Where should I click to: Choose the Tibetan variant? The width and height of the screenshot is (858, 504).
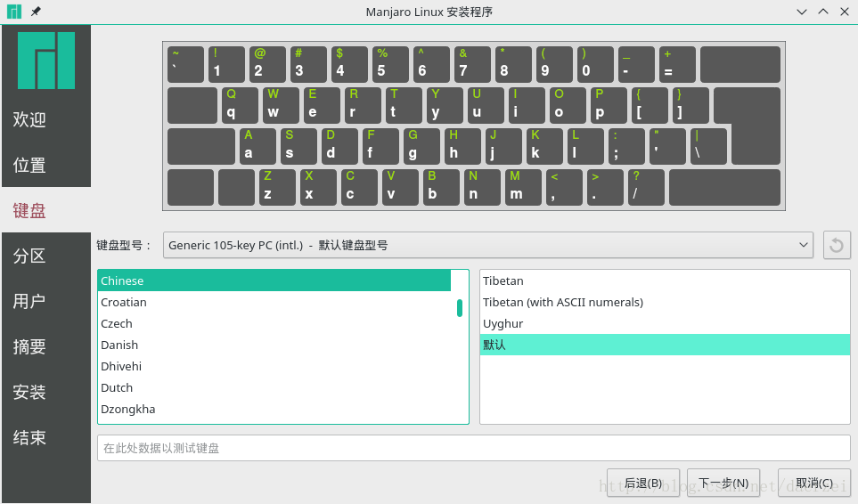(x=665, y=280)
